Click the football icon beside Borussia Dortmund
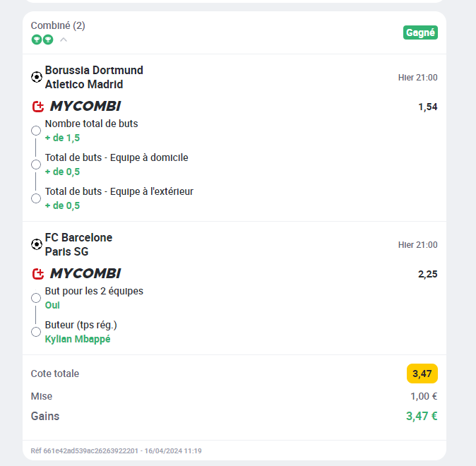Image resolution: width=476 pixels, height=466 pixels. (x=37, y=77)
